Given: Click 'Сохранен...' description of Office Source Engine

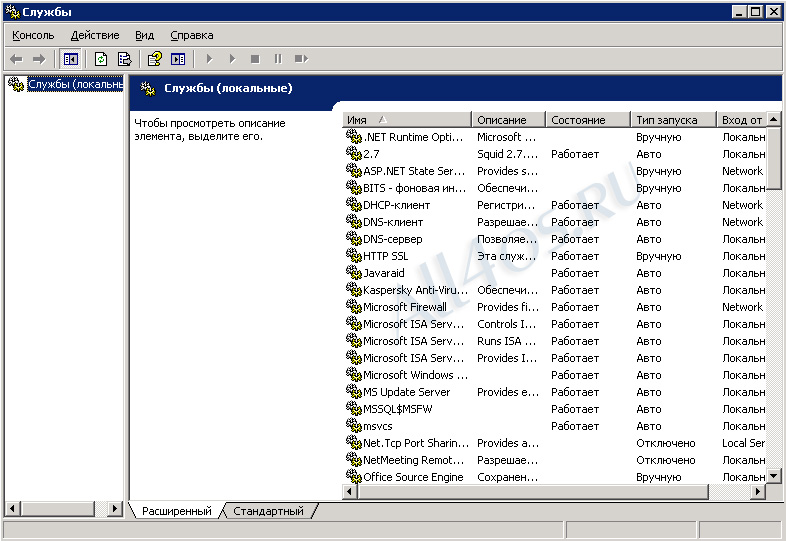Looking at the screenshot, I should 507,477.
